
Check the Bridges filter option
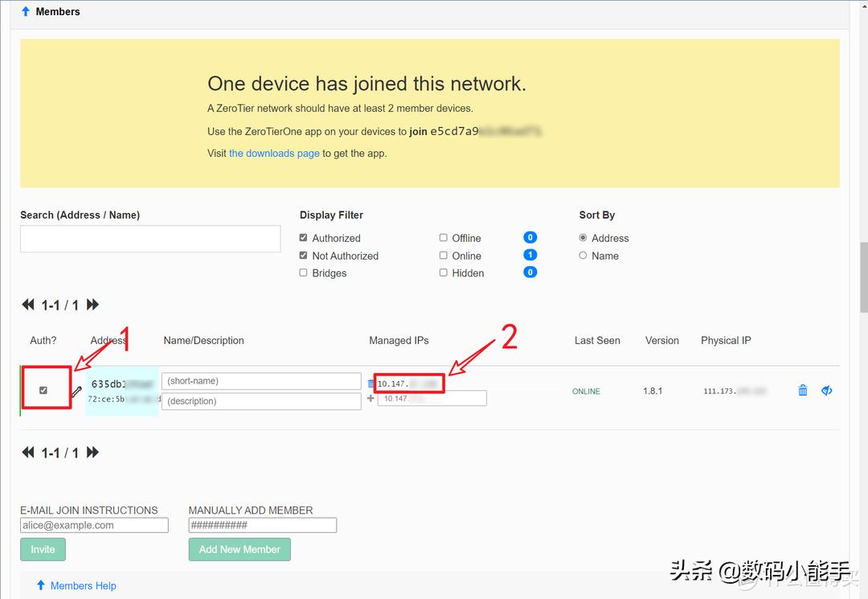[303, 273]
